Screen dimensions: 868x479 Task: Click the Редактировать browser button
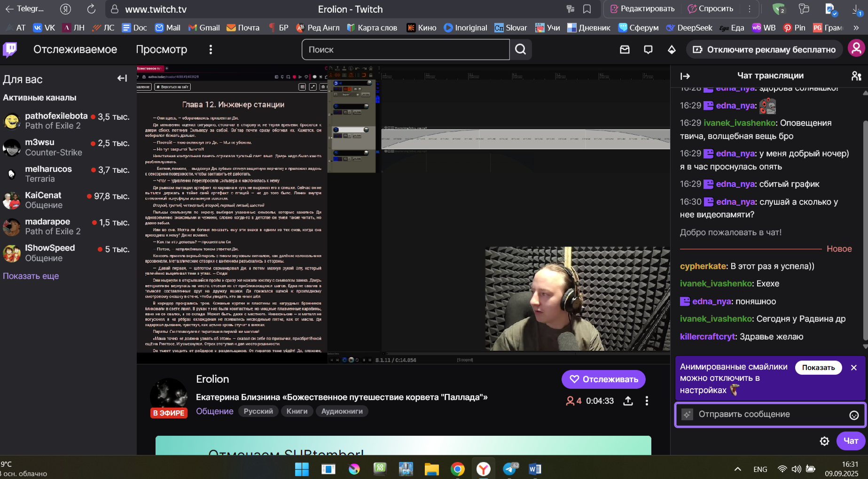click(x=642, y=9)
